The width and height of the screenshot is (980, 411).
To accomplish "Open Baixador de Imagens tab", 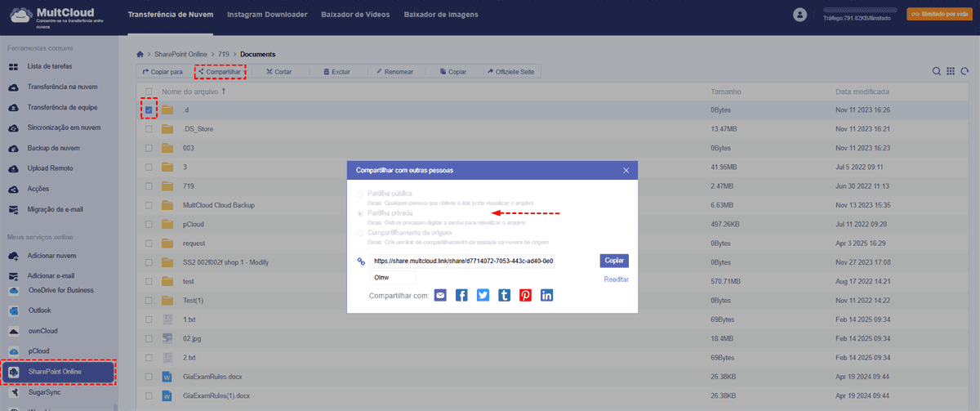I will point(441,15).
